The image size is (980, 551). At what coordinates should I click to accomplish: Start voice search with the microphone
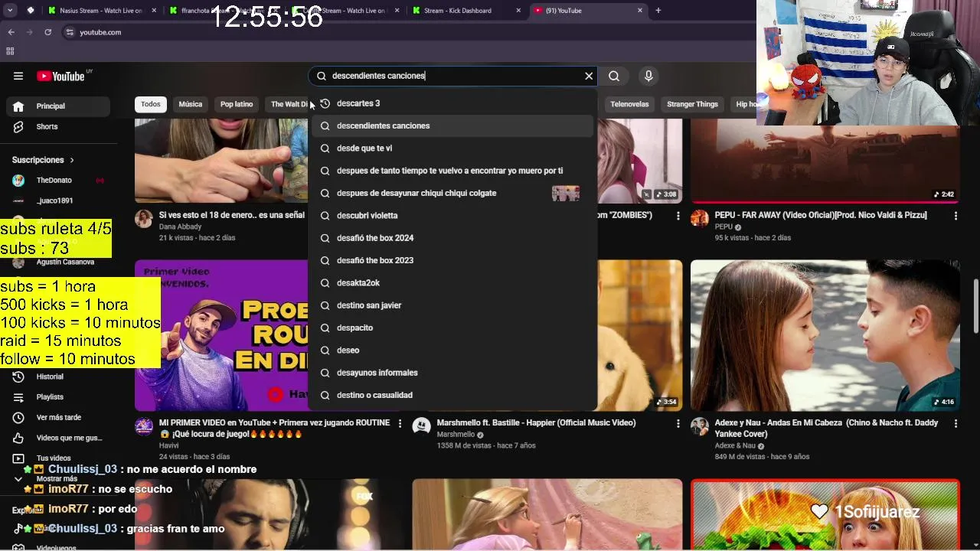[x=648, y=76]
